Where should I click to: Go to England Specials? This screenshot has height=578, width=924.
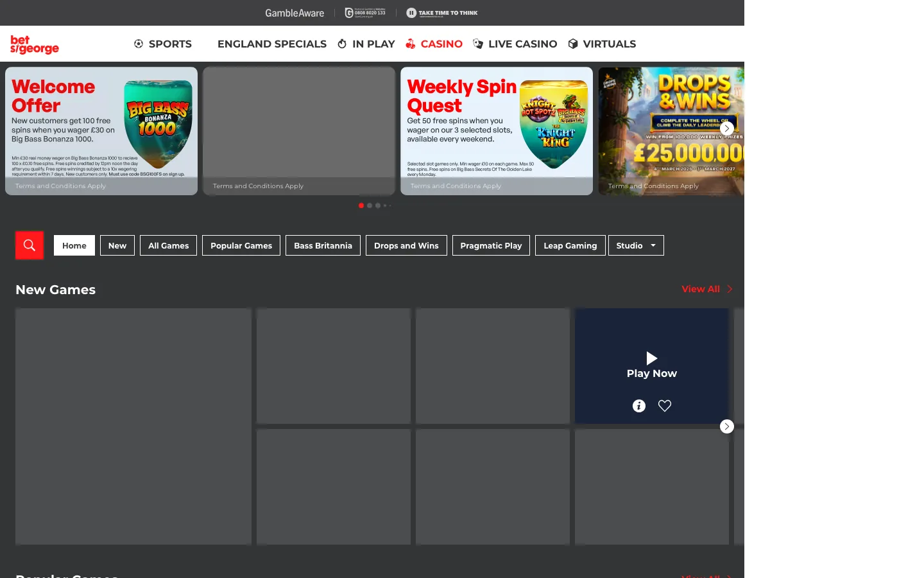click(272, 44)
